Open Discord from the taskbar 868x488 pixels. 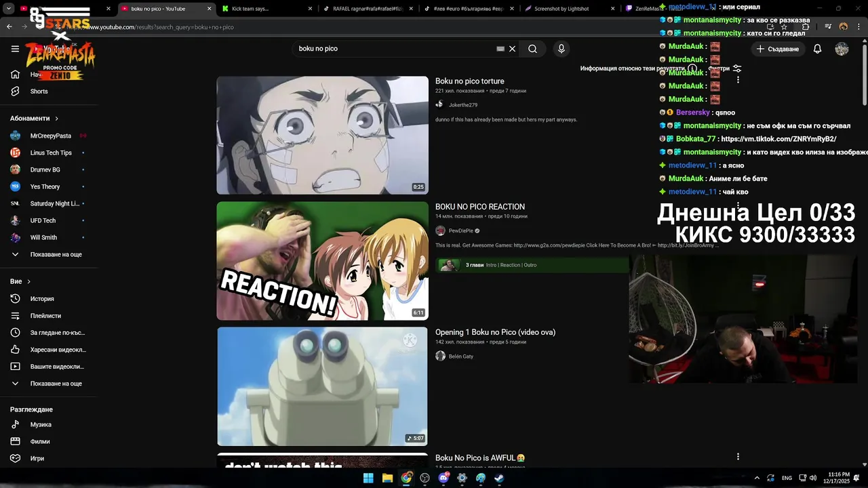443,478
